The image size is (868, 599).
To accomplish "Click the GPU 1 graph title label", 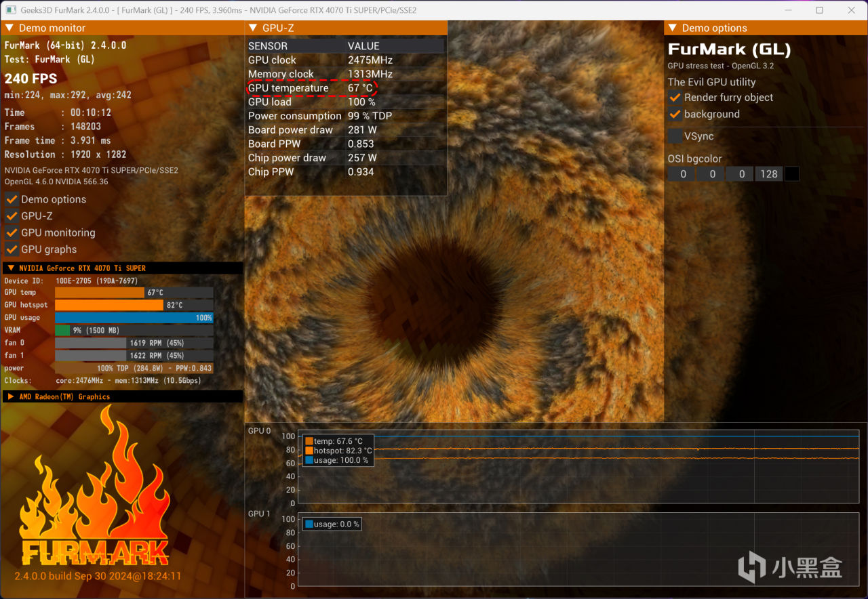I will point(259,514).
